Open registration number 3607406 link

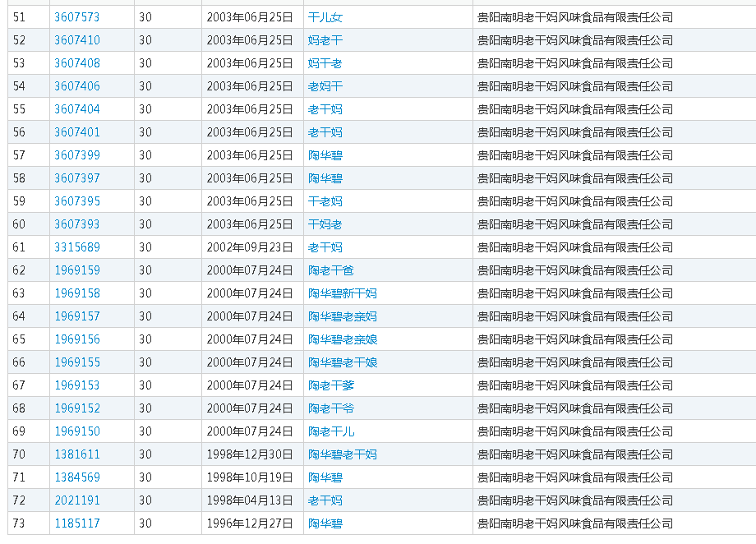click(x=77, y=86)
